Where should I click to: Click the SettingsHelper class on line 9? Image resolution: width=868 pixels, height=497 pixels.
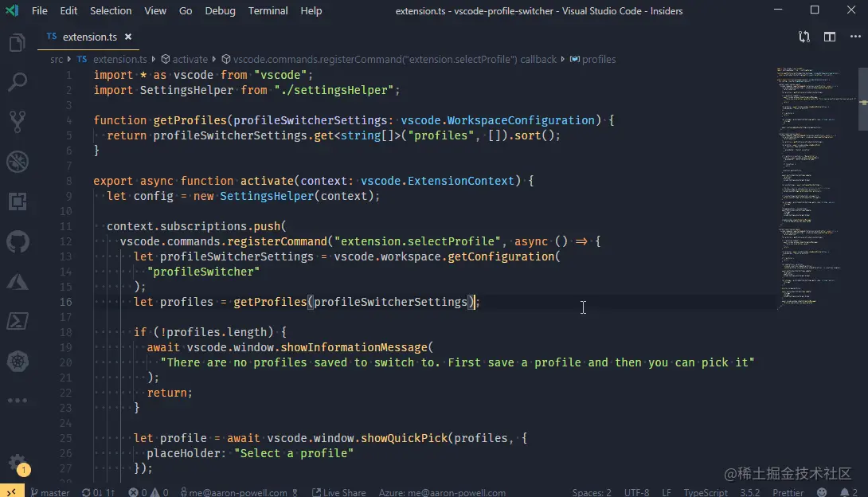point(267,196)
